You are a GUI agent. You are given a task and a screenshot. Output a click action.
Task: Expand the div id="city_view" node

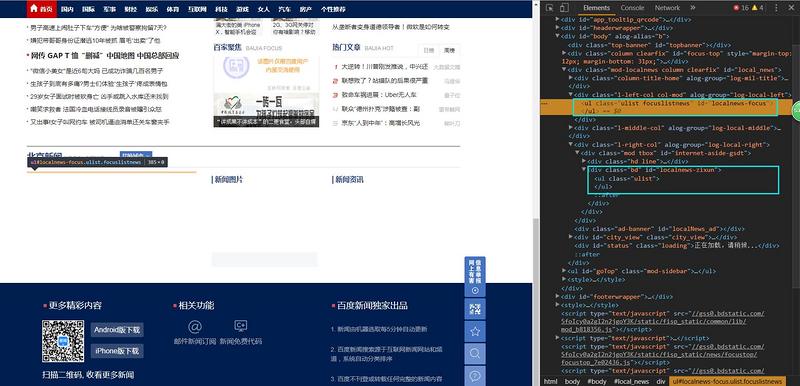(x=571, y=237)
